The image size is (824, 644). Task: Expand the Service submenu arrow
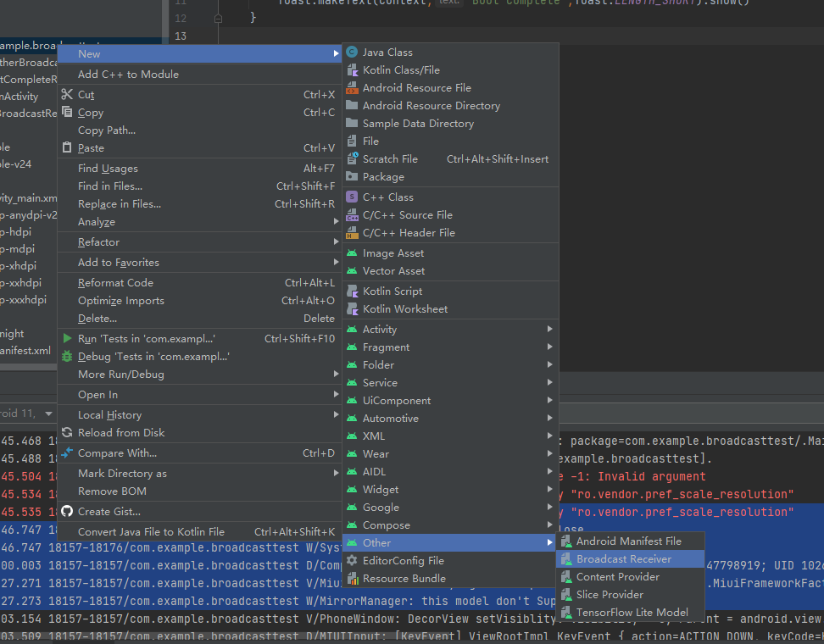(549, 382)
